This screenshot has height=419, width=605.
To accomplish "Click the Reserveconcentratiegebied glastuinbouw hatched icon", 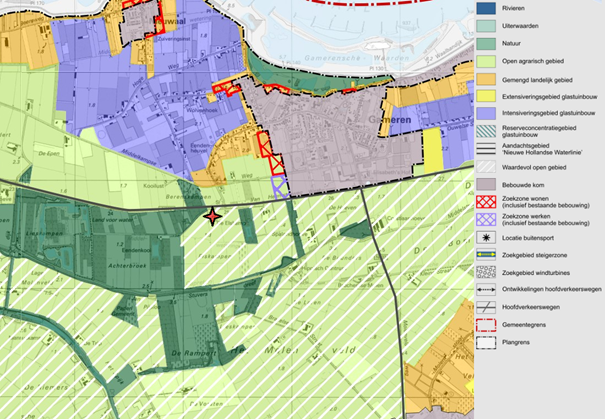I will [x=486, y=131].
